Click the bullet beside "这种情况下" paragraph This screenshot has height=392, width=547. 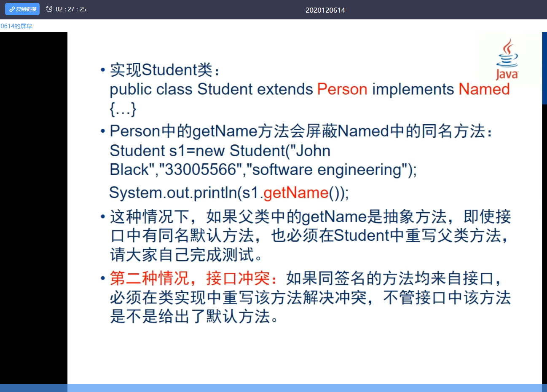102,216
